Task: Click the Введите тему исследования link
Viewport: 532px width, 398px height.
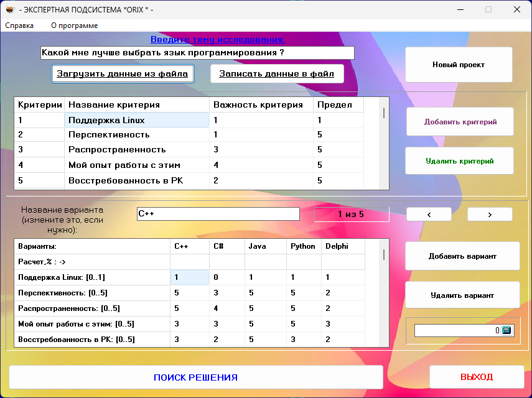Action: (x=218, y=39)
